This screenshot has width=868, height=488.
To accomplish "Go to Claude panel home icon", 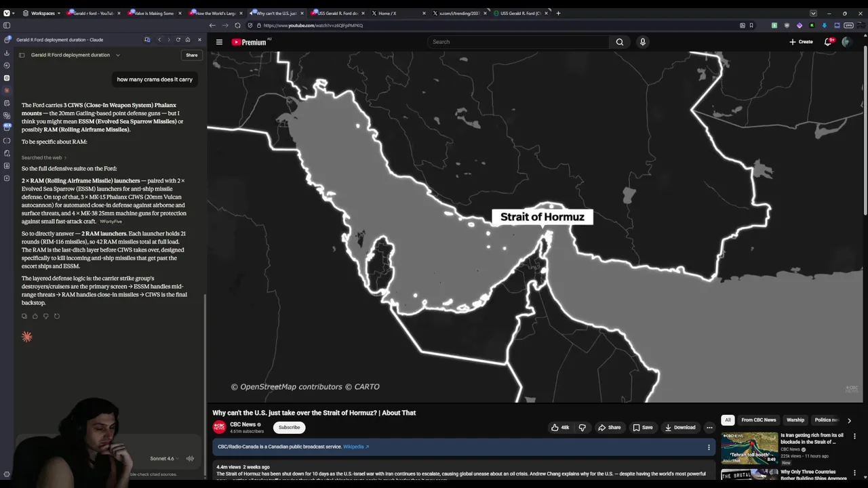I will pos(188,40).
